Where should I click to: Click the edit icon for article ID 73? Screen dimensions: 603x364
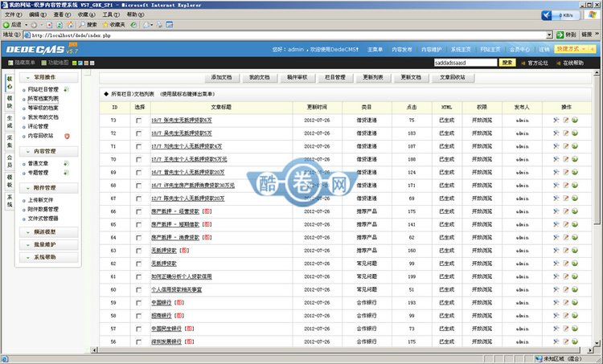point(566,120)
